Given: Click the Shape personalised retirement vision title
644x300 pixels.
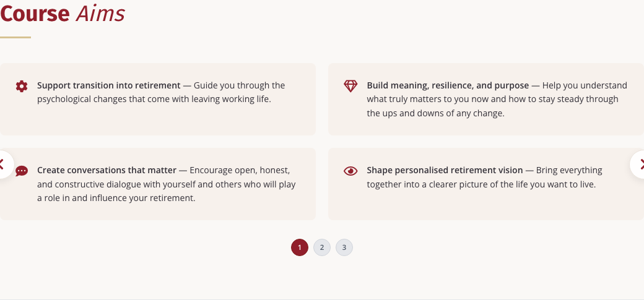Looking at the screenshot, I should (x=445, y=170).
